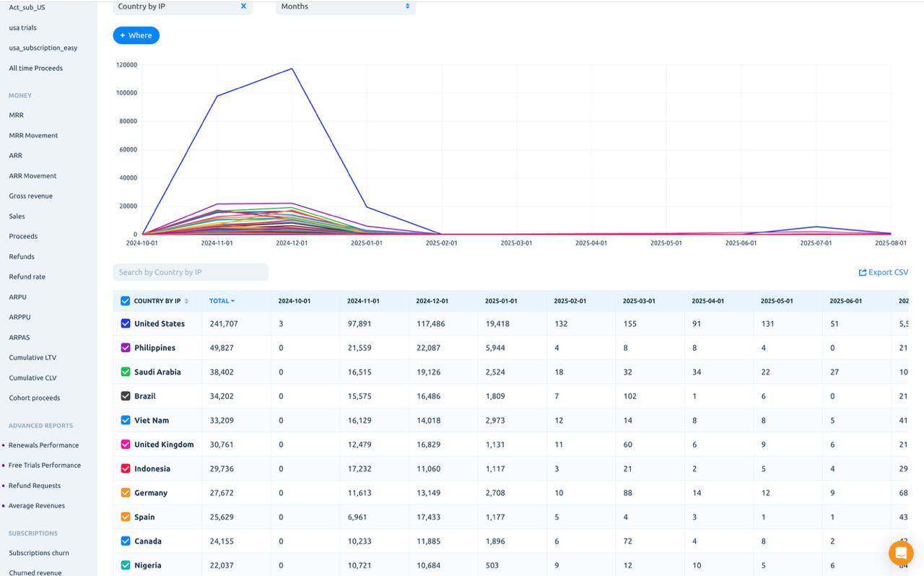The width and height of the screenshot is (924, 576).
Task: Open the chat support bubble
Action: (x=900, y=553)
